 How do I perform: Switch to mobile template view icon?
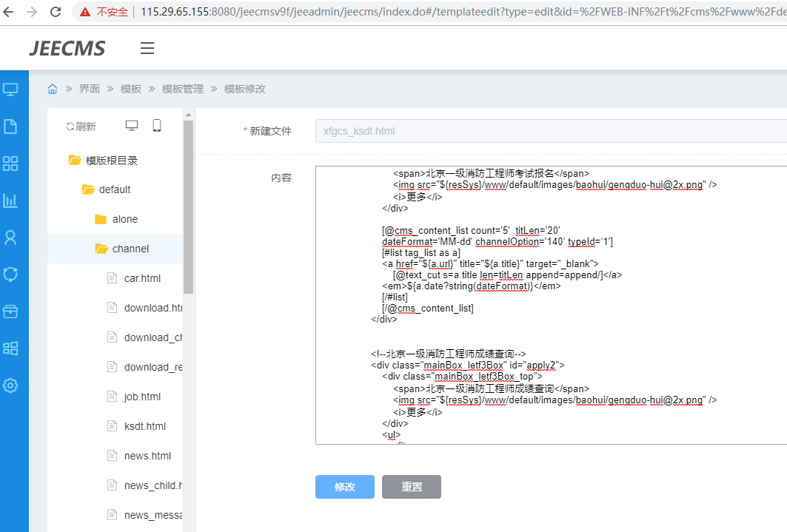(157, 125)
